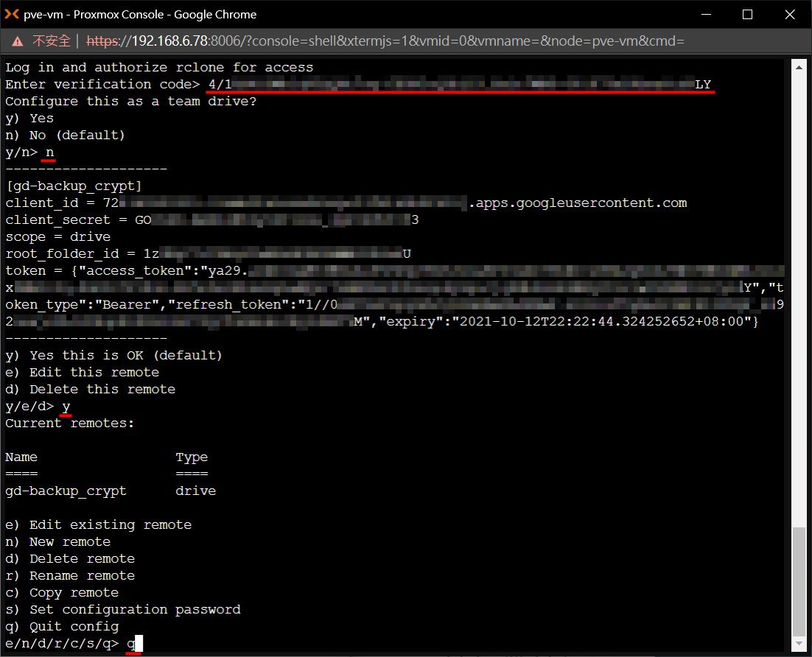Click the cursor after the e/n/d/r/c/s/q> prompt

pyautogui.click(x=138, y=644)
